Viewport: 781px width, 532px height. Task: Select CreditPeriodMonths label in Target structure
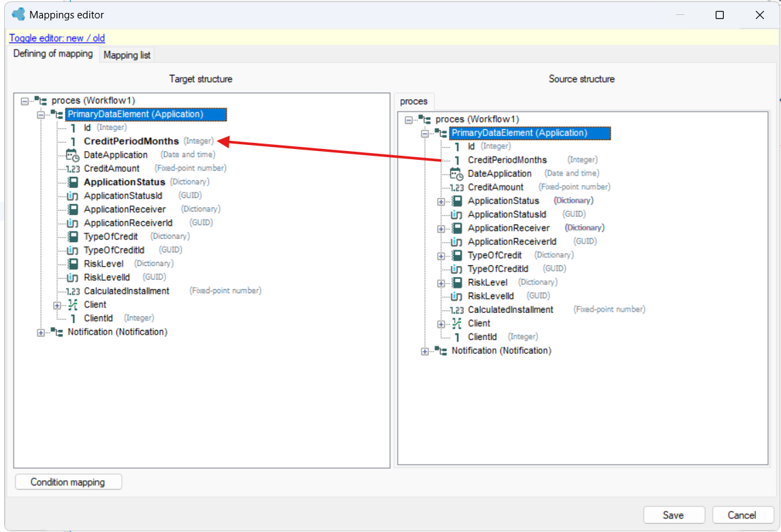131,142
